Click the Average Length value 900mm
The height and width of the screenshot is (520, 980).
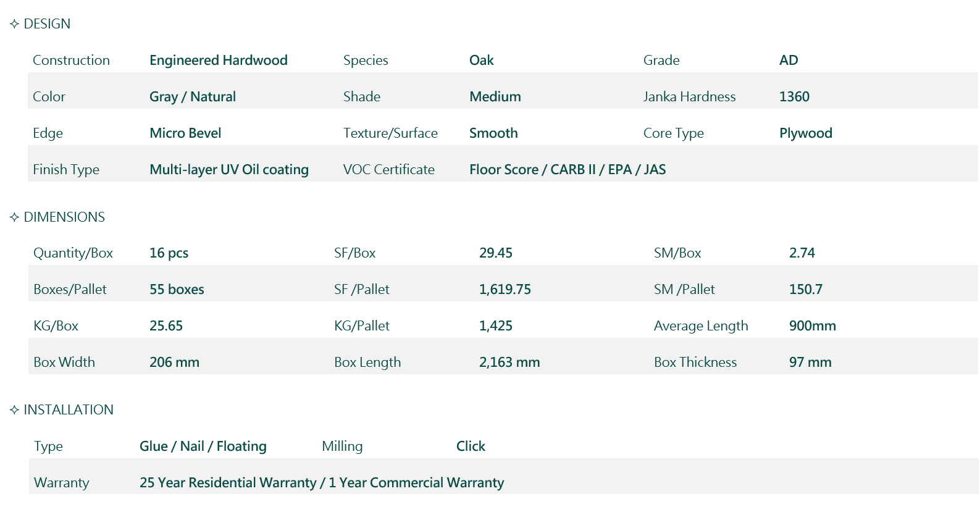[x=812, y=326]
